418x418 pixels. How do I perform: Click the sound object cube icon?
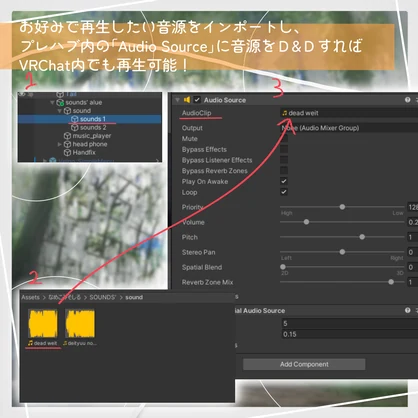(x=67, y=111)
